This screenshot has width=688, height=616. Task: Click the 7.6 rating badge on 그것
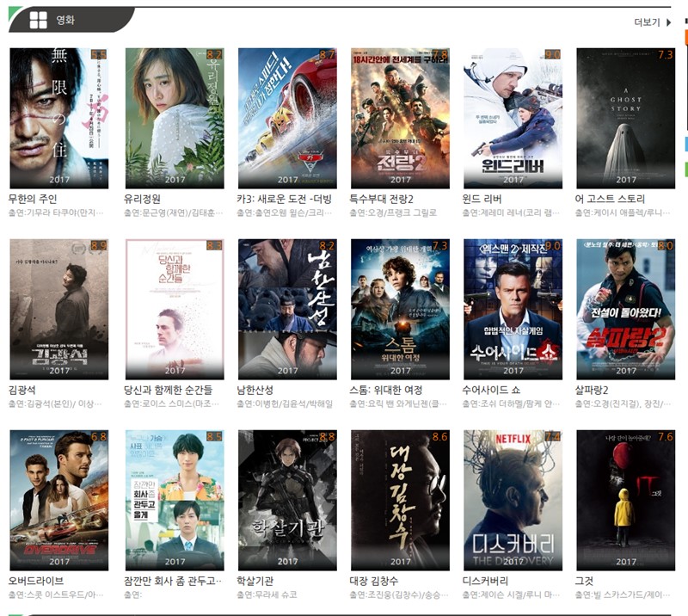[x=665, y=436]
